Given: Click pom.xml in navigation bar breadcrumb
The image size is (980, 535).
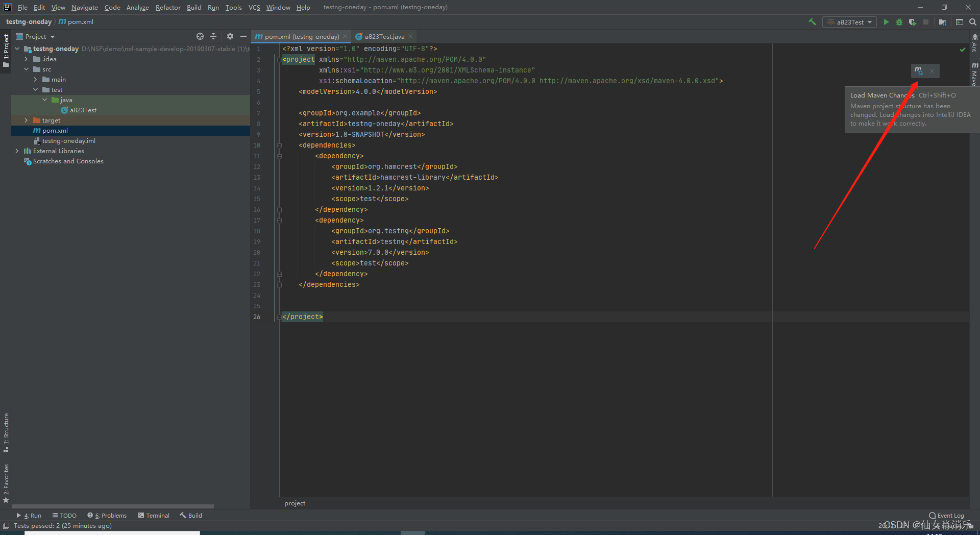Looking at the screenshot, I should pyautogui.click(x=76, y=22).
